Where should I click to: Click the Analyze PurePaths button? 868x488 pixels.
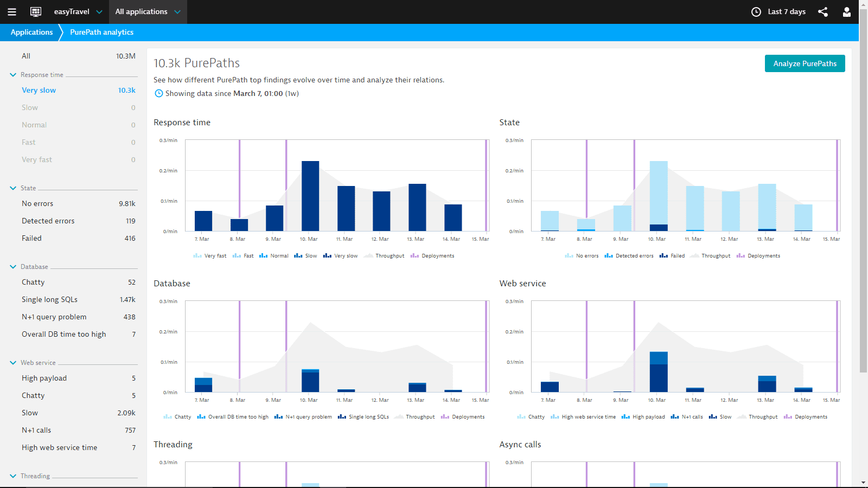805,63
